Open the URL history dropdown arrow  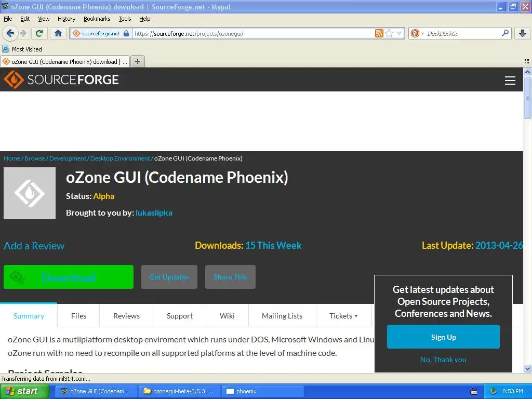click(400, 33)
